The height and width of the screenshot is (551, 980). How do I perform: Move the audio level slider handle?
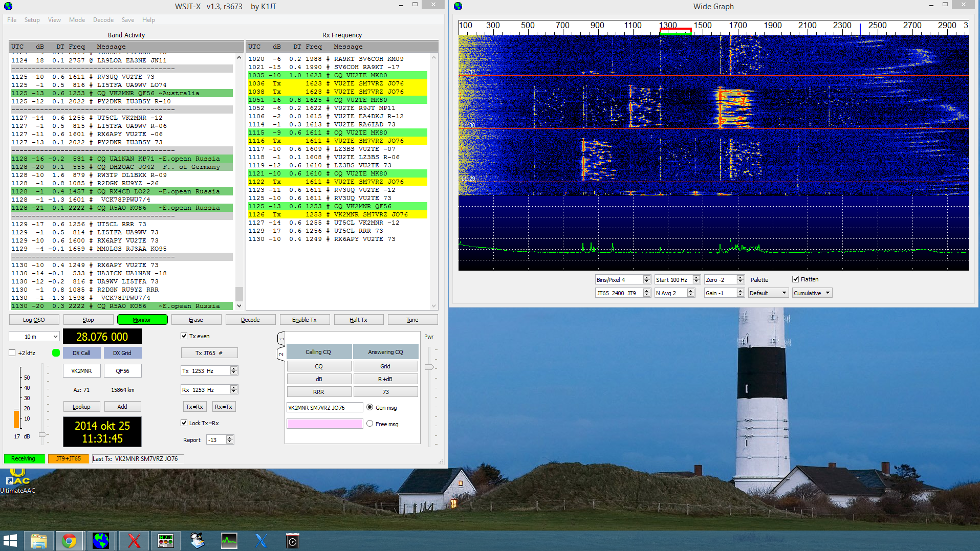coord(43,434)
